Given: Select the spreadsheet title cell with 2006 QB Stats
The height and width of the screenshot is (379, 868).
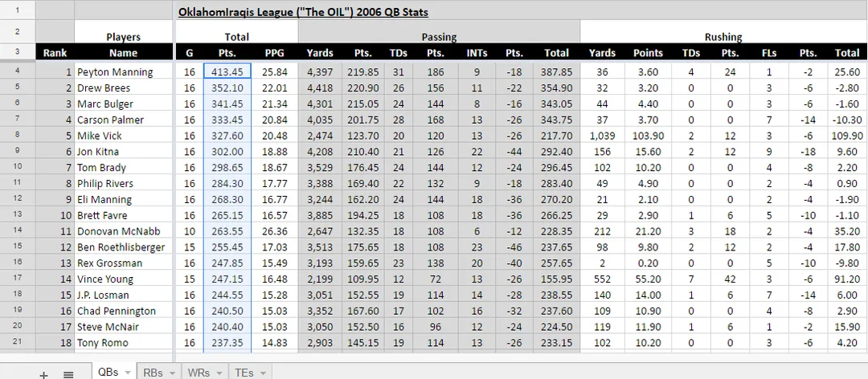Looking at the screenshot, I should click(x=303, y=11).
